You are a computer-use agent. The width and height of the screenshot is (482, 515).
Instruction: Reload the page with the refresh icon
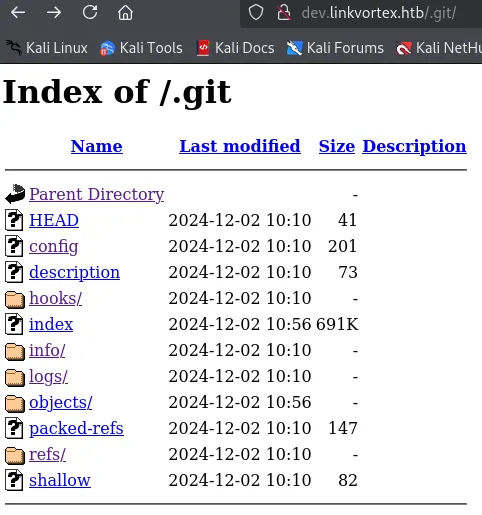90,13
